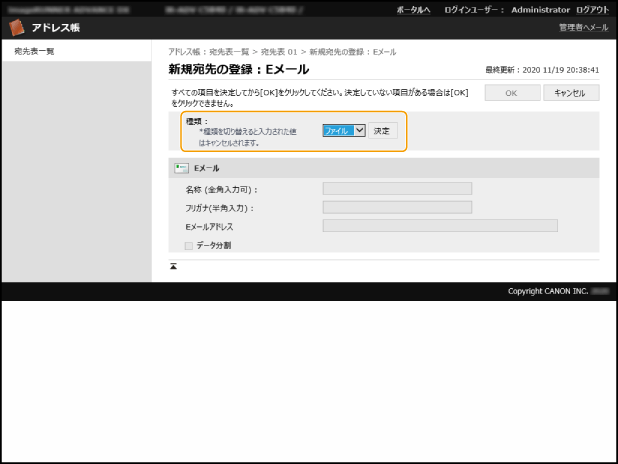Enable the データ分割 checkbox

pos(188,245)
